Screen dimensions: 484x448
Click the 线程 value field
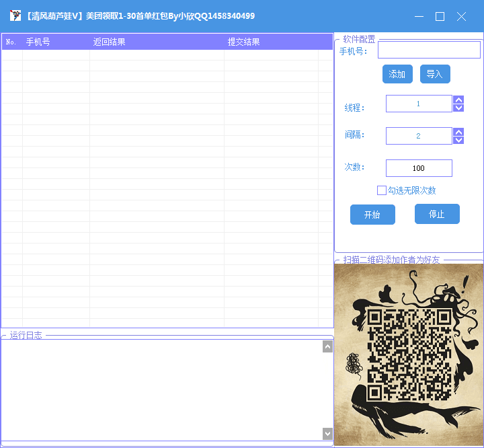[x=419, y=104]
